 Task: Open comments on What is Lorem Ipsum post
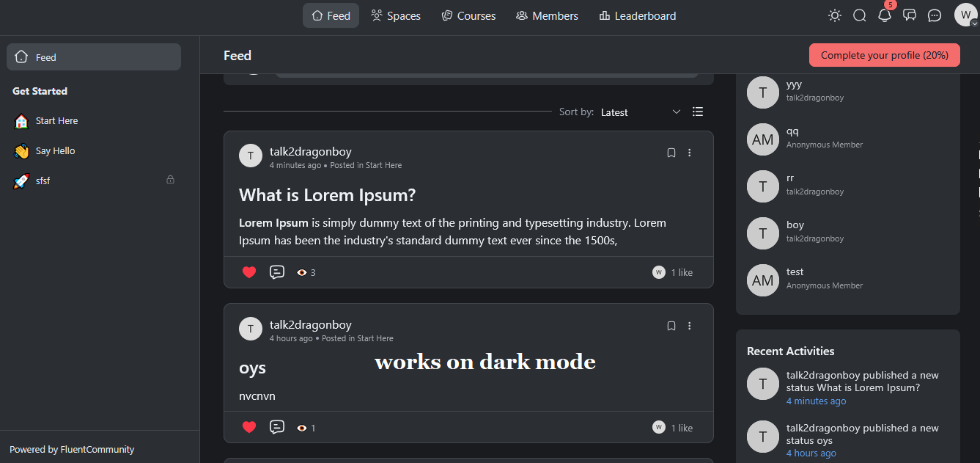[277, 272]
